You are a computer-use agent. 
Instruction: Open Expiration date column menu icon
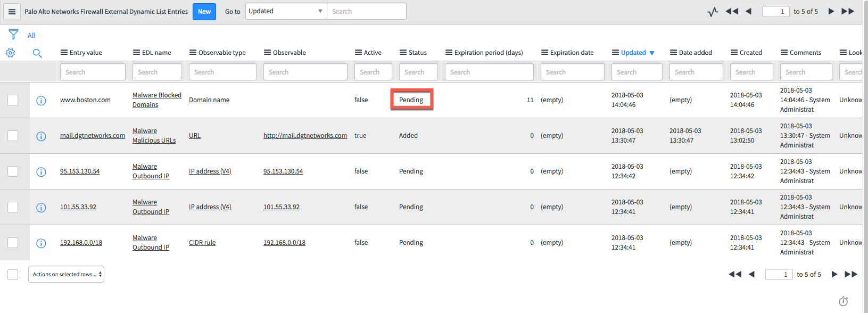point(544,52)
